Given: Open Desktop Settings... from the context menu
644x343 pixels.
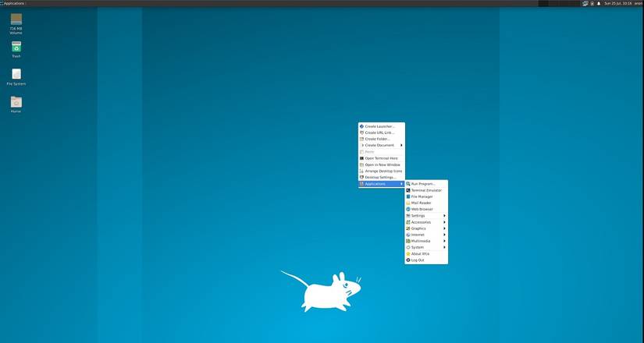Looking at the screenshot, I should tap(382, 177).
